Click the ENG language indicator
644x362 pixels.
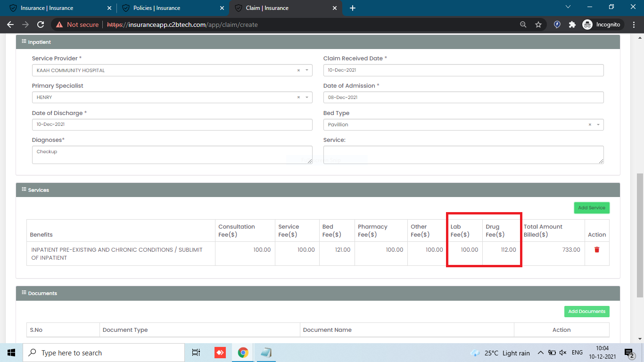577,353
